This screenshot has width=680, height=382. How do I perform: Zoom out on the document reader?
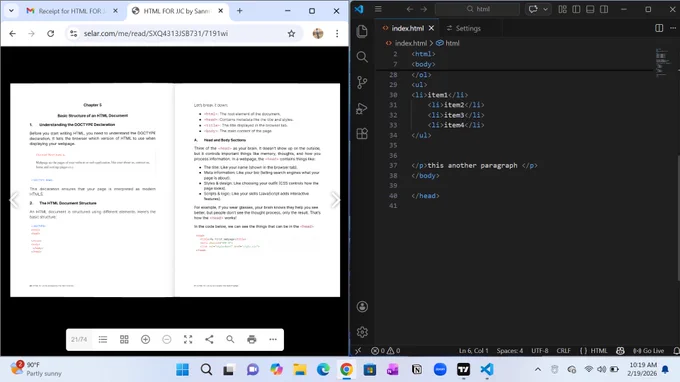167,340
